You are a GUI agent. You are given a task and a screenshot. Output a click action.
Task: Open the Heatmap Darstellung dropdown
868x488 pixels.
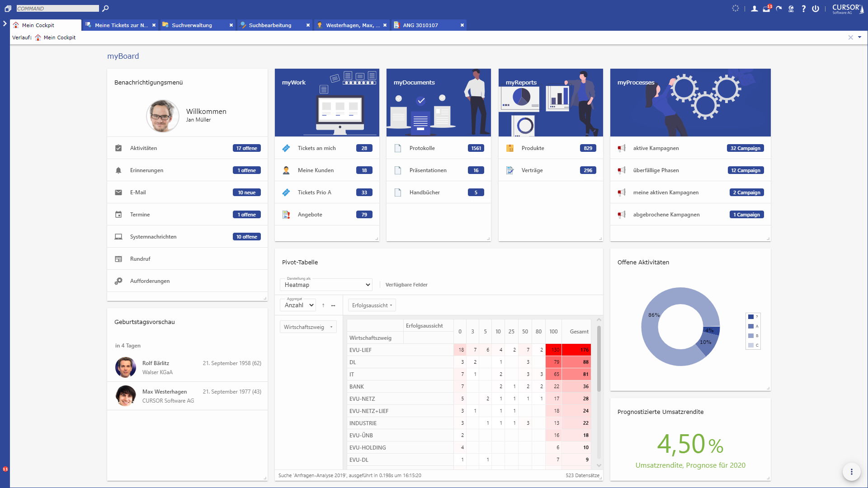[x=326, y=285]
